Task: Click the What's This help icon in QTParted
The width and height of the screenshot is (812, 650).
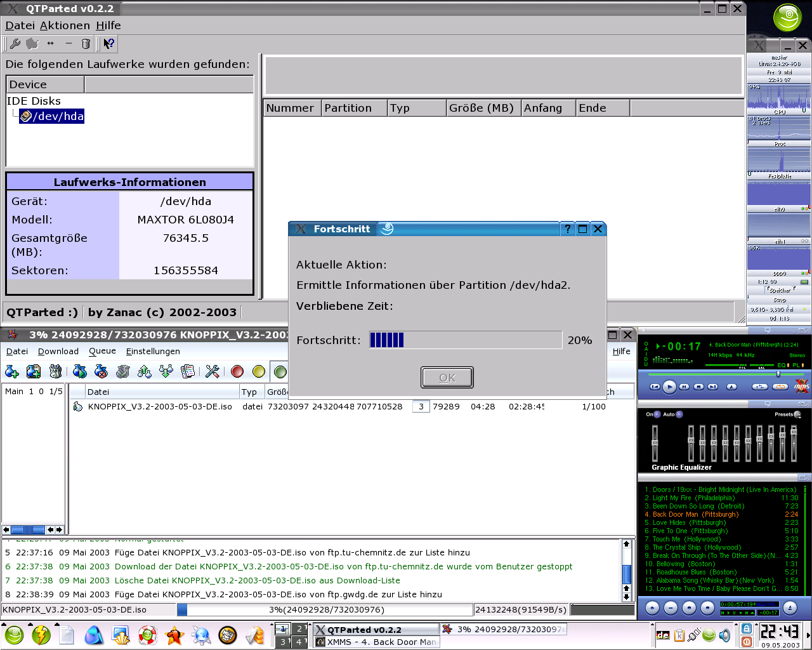Action: pyautogui.click(x=109, y=44)
